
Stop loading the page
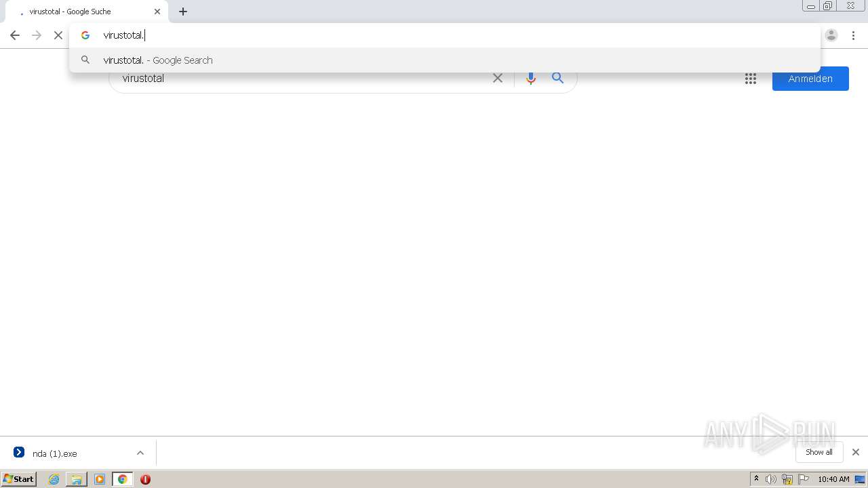[x=58, y=35]
